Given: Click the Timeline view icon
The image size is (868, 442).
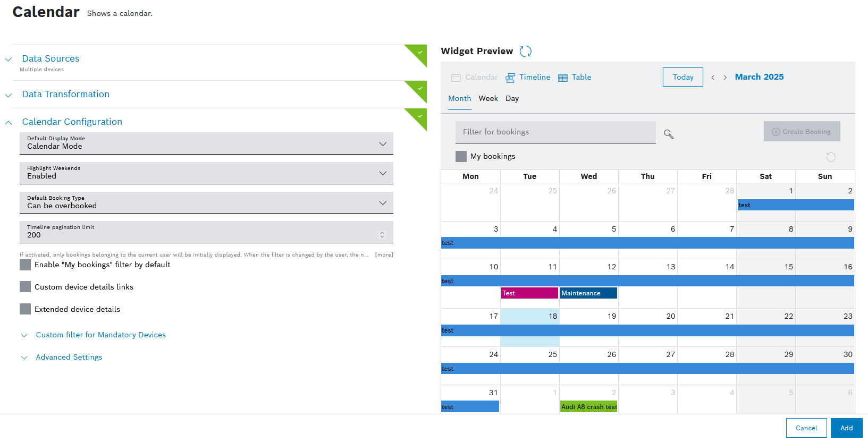Looking at the screenshot, I should click(510, 78).
